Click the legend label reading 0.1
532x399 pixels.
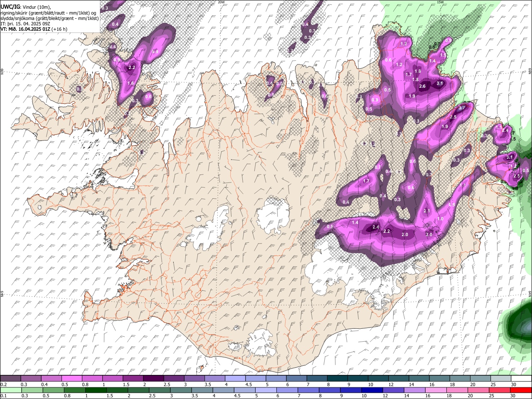[x=3, y=396]
